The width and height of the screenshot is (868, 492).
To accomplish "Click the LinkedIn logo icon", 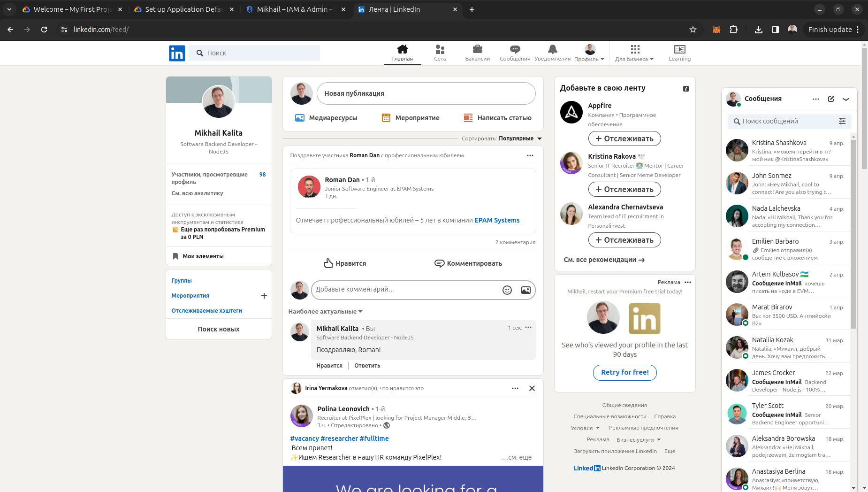I will point(177,53).
